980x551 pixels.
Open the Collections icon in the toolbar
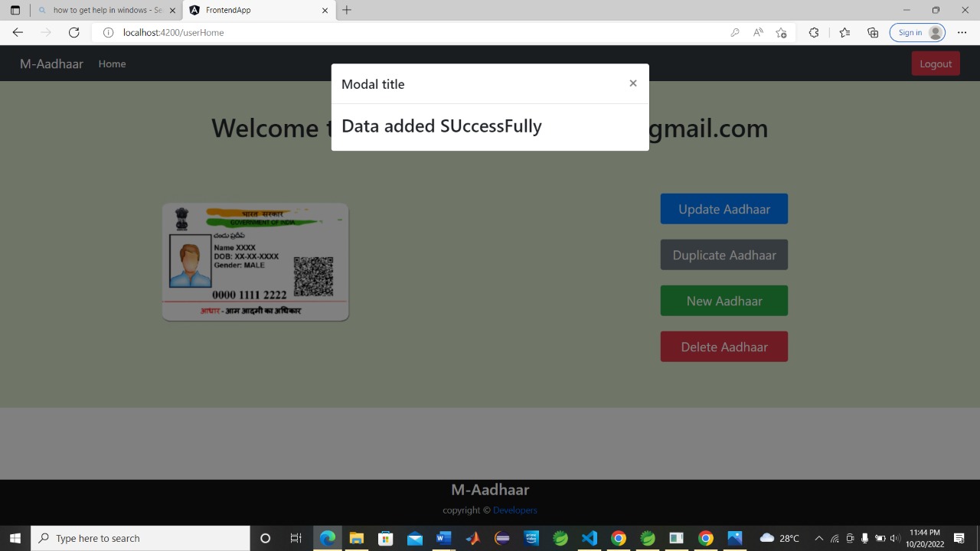(873, 32)
